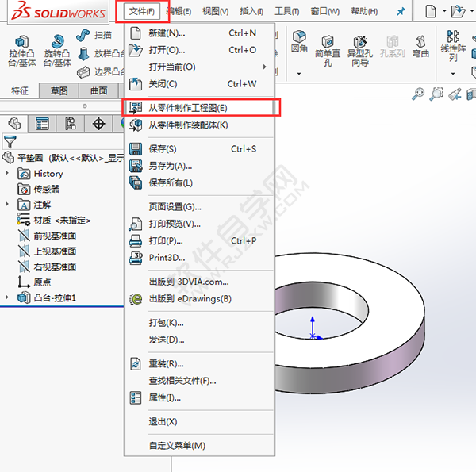The width and height of the screenshot is (476, 472).
Task: Choose 退出(X) to exit SolidWorks
Action: point(199,421)
